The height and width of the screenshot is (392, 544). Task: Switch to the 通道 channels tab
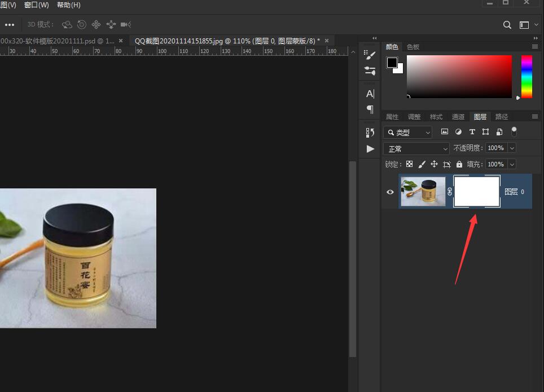(x=458, y=117)
